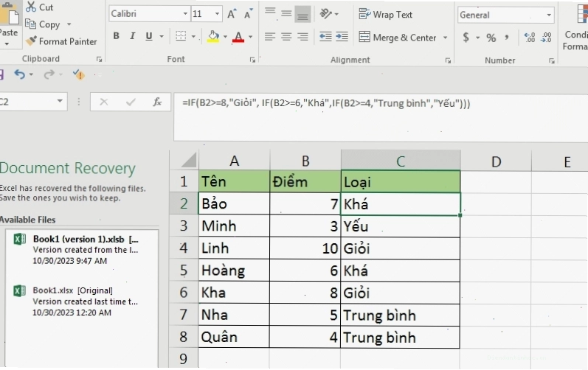Apply the yellow Fill Color bucket
Screen dimensions: 588x370
pyautogui.click(x=213, y=36)
